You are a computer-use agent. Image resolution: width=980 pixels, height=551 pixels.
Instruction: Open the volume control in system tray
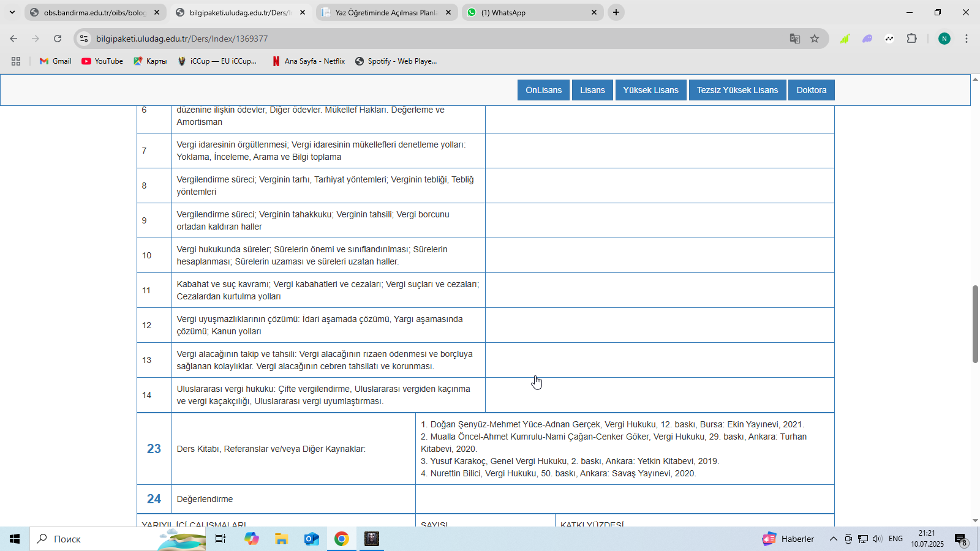pos(877,539)
